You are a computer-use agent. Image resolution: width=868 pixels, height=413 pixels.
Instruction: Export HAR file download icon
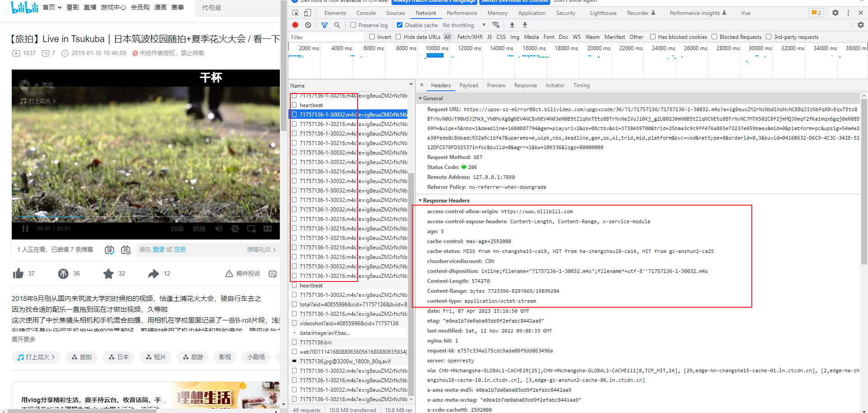tap(524, 25)
